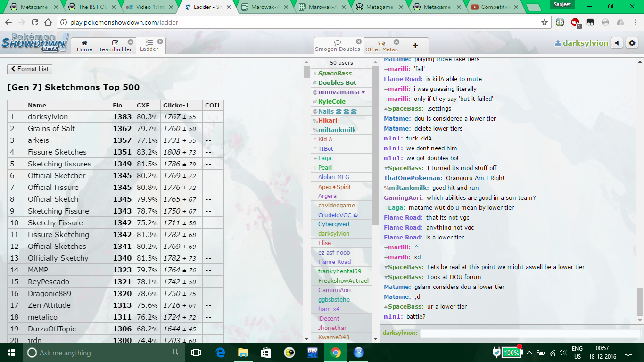
Task: Mute sound with the speaker button
Action: pos(617,43)
